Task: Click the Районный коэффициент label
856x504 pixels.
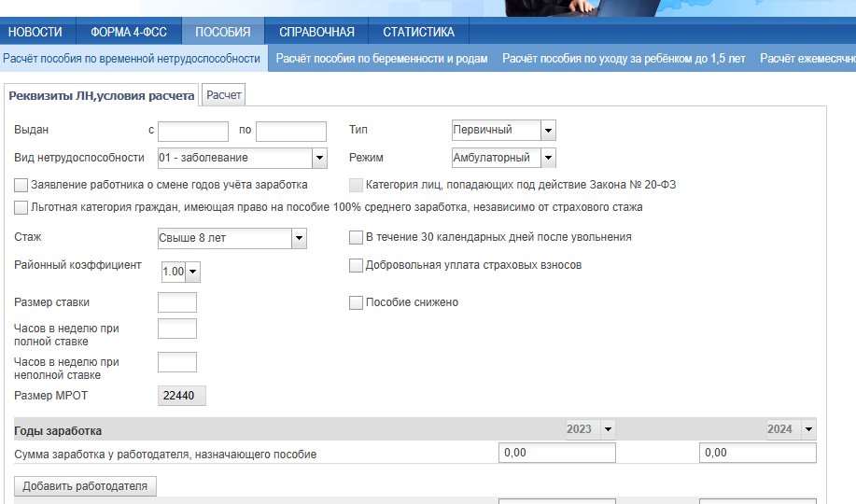Action: (77, 265)
